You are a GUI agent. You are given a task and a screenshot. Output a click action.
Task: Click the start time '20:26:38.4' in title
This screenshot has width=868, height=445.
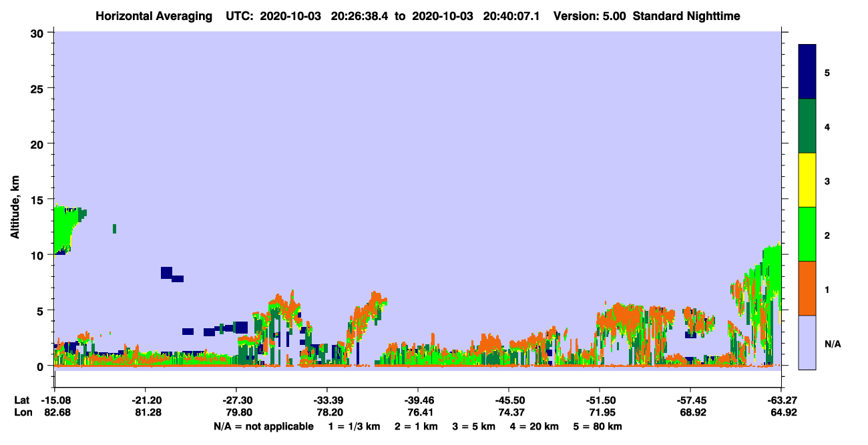click(359, 16)
